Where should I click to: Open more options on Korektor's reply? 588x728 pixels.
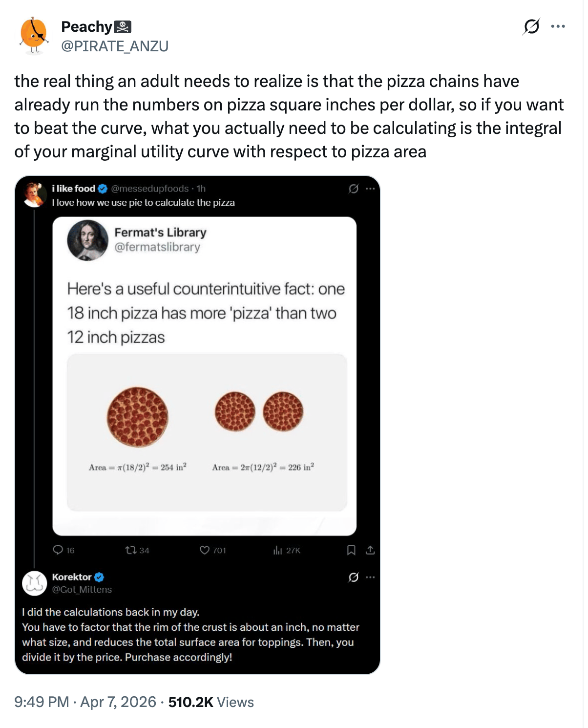click(x=370, y=577)
